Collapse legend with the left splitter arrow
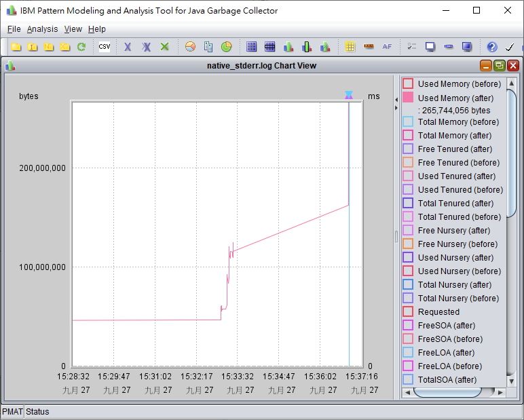Image resolution: width=524 pixels, height=420 pixels. tap(396, 100)
